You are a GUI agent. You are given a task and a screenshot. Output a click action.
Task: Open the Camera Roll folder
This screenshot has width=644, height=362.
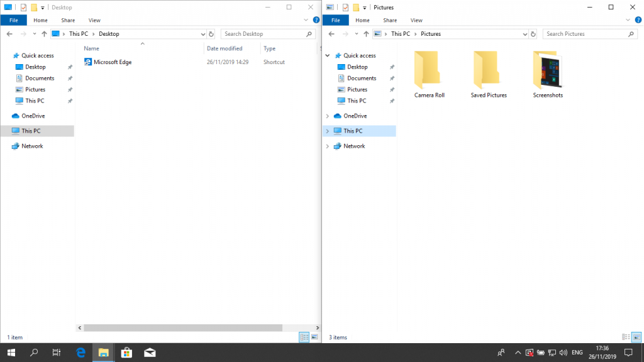[x=429, y=75]
